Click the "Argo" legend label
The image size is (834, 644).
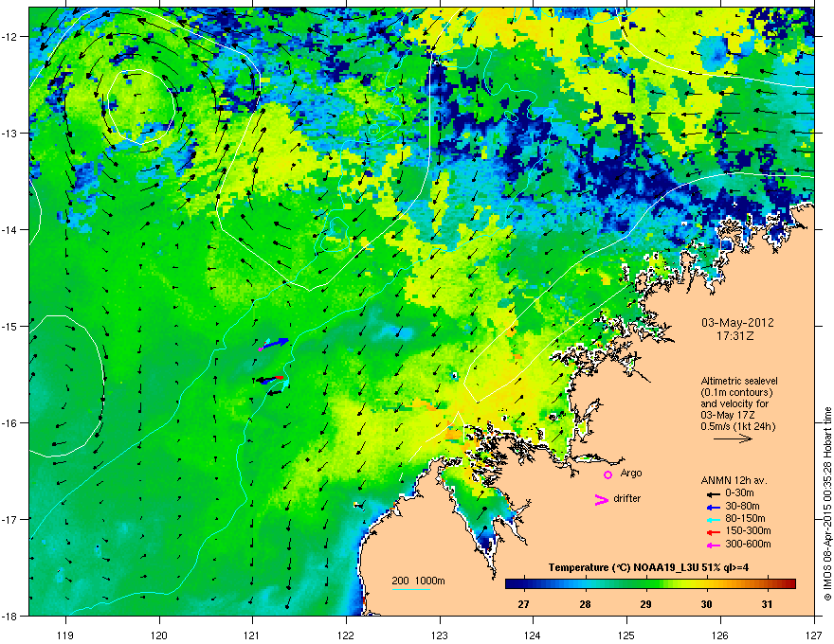coord(631,473)
